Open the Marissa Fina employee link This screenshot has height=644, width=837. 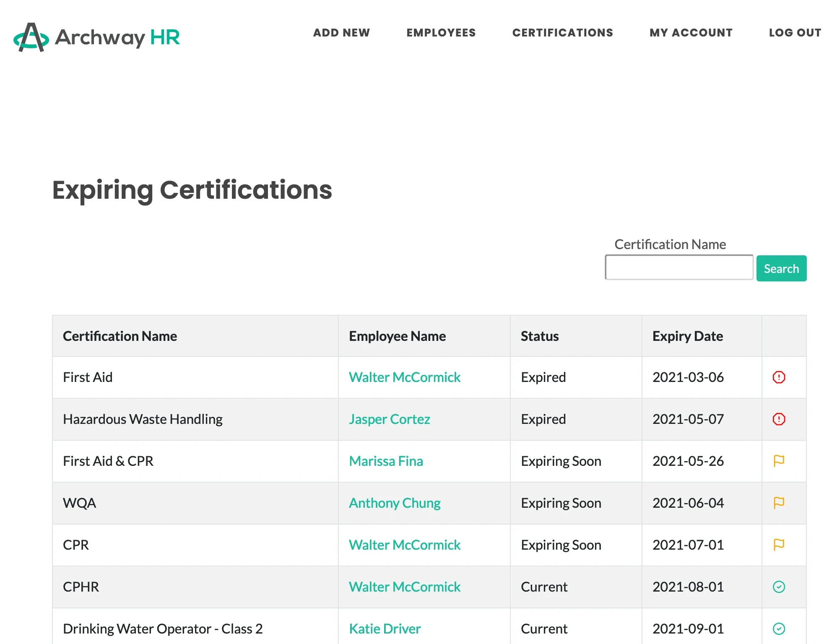[x=386, y=461]
